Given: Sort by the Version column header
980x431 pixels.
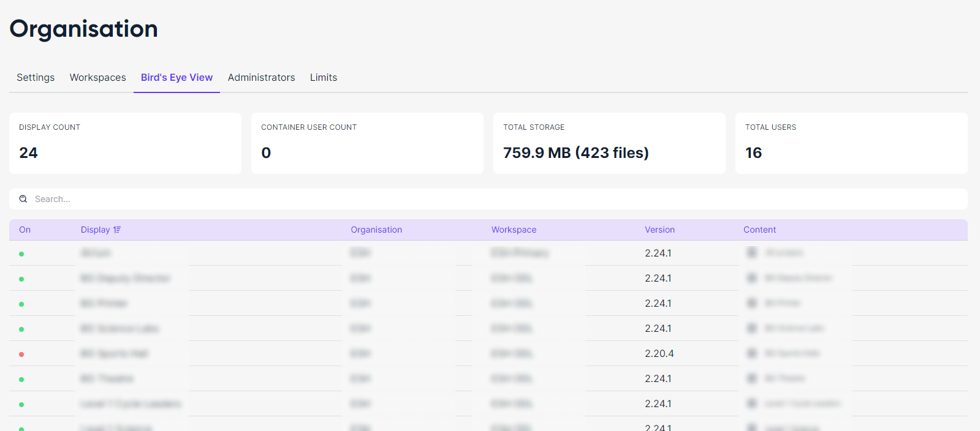Looking at the screenshot, I should [659, 230].
